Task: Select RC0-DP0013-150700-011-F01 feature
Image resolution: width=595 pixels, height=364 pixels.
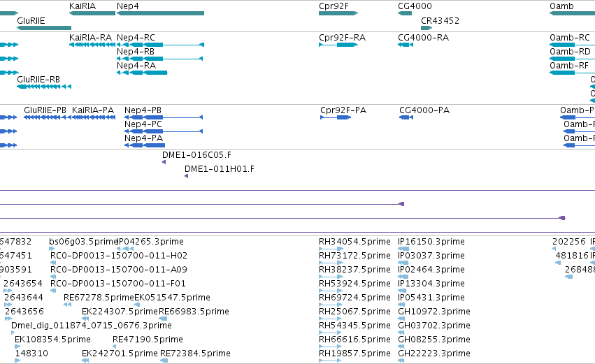Action: click(53, 291)
